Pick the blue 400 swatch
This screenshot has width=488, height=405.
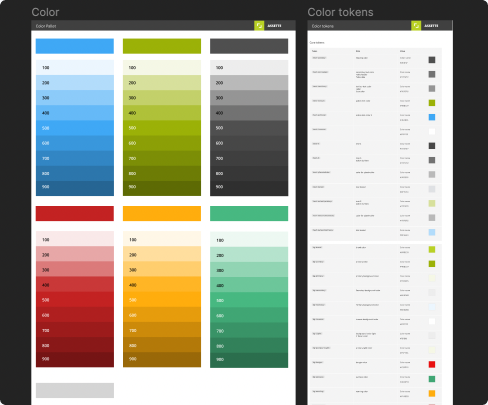(x=75, y=113)
